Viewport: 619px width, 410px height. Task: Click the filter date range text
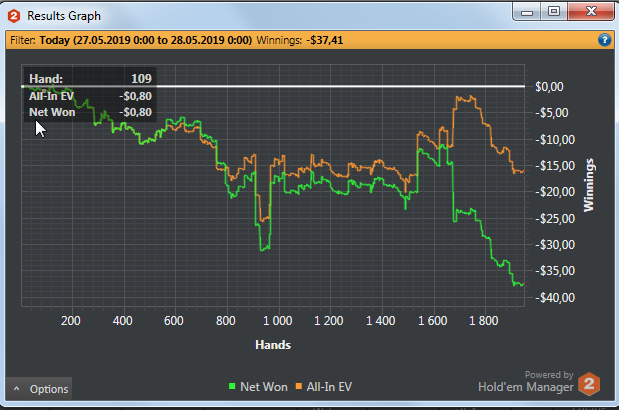point(146,40)
